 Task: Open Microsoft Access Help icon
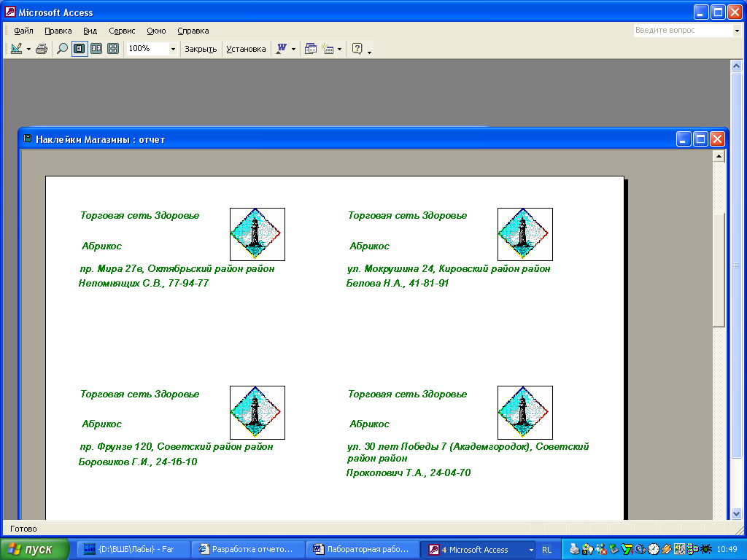pos(357,49)
